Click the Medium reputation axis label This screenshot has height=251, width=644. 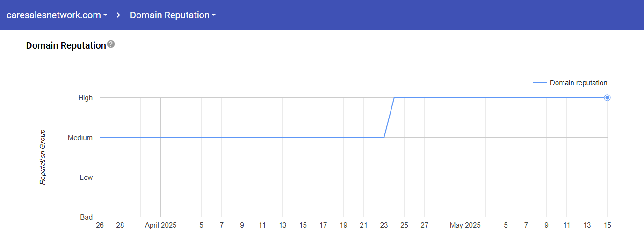[80, 138]
